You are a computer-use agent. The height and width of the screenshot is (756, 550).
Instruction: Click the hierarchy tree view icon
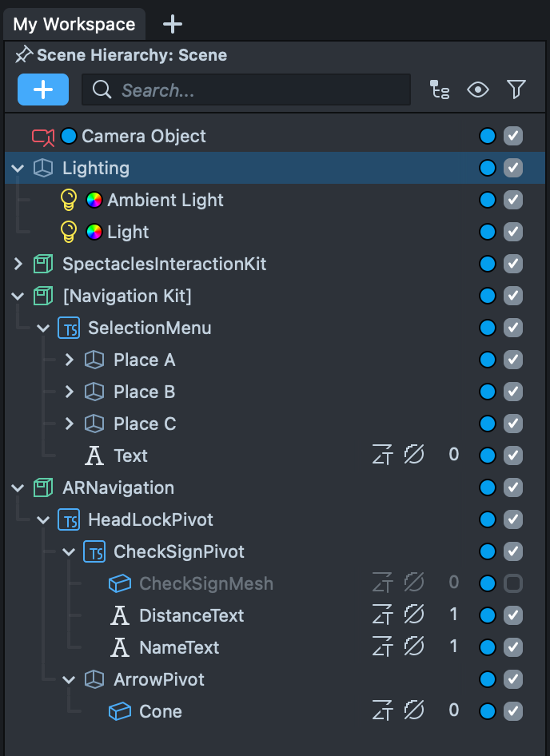coord(440,90)
